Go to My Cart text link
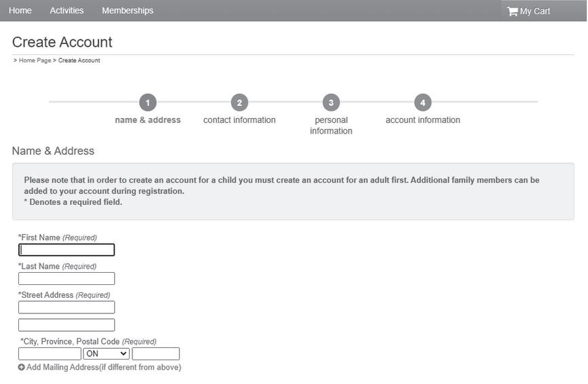This screenshot has width=588, height=384. [x=535, y=12]
